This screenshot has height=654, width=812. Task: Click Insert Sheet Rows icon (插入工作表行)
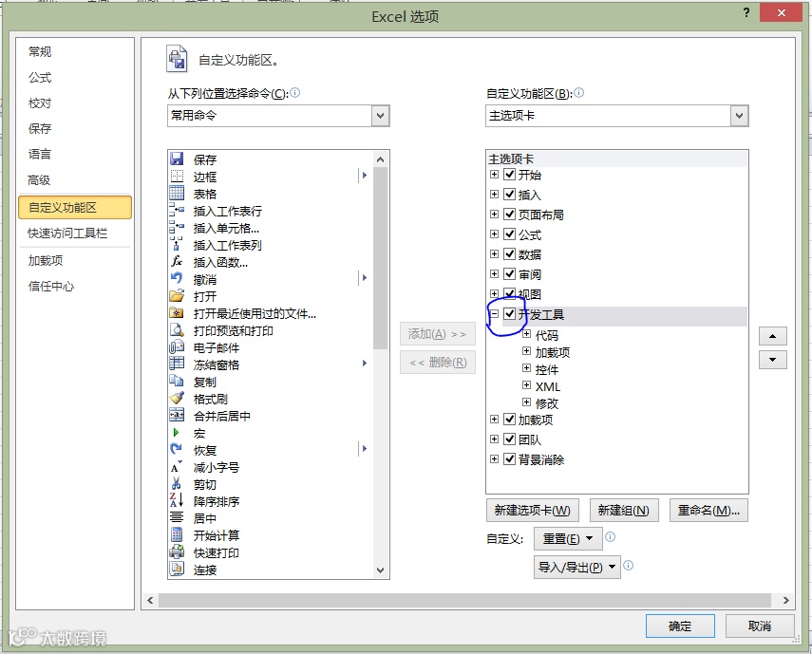[177, 210]
